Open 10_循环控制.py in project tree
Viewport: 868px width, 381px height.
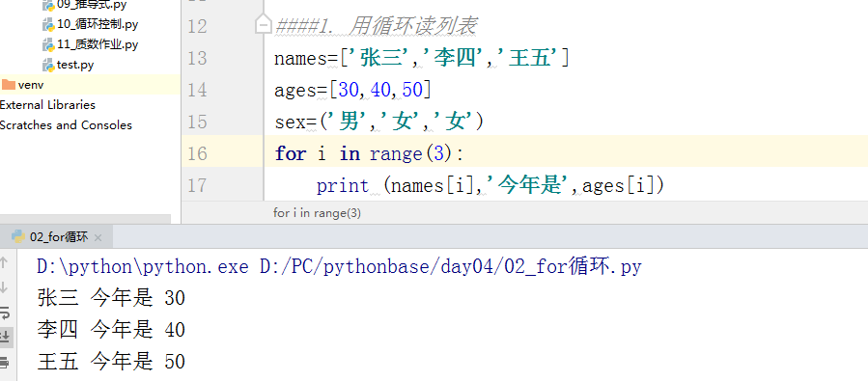[x=98, y=24]
